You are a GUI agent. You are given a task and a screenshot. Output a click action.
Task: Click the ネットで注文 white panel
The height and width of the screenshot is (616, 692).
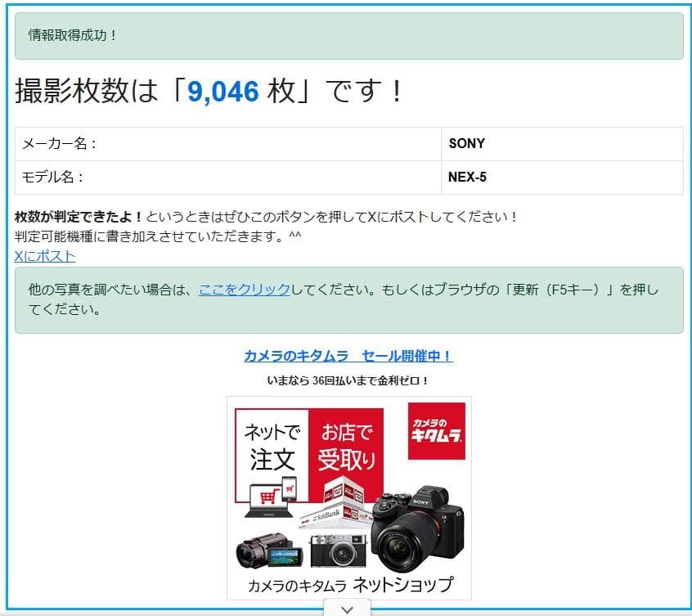[272, 447]
